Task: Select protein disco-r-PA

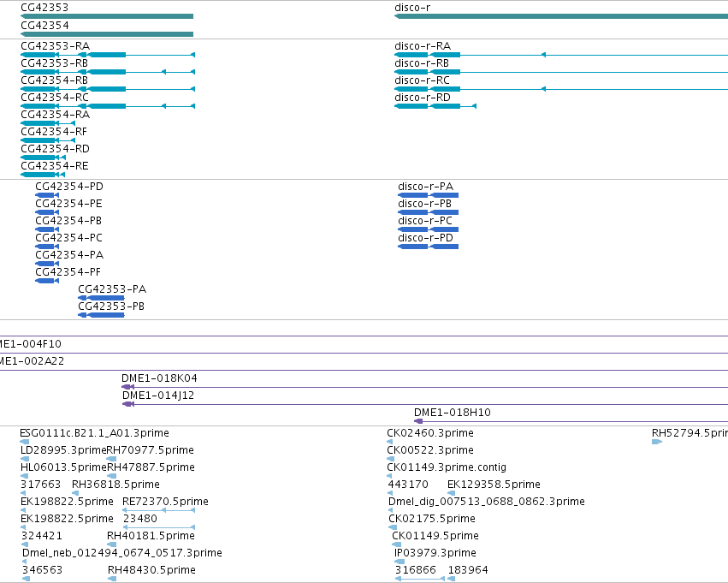Action: click(x=428, y=195)
